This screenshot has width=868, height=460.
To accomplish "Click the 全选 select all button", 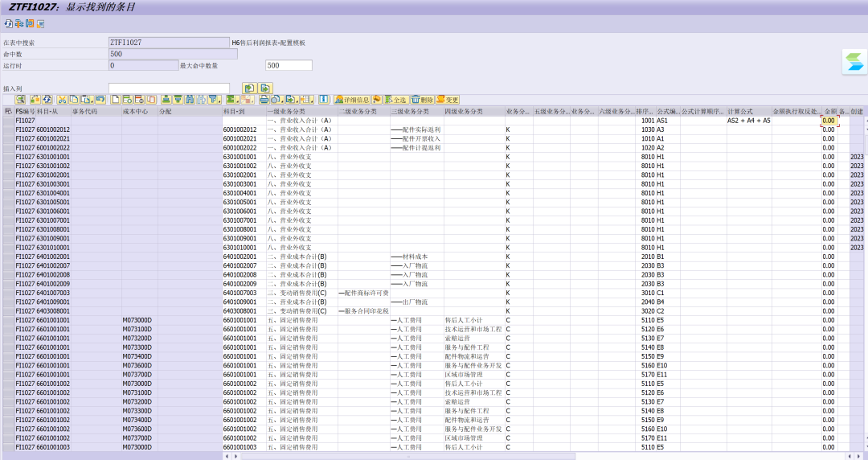I will (395, 100).
